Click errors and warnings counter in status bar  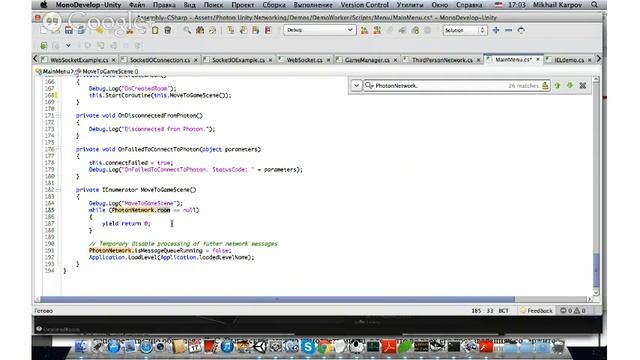coord(573,311)
